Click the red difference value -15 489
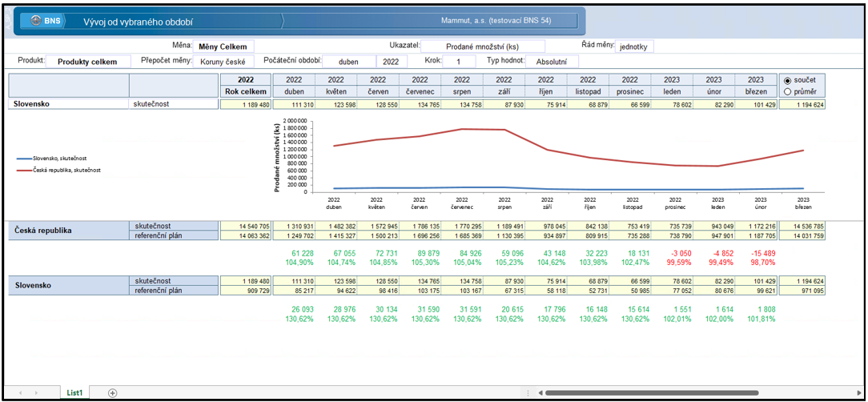868x402 pixels. click(762, 253)
